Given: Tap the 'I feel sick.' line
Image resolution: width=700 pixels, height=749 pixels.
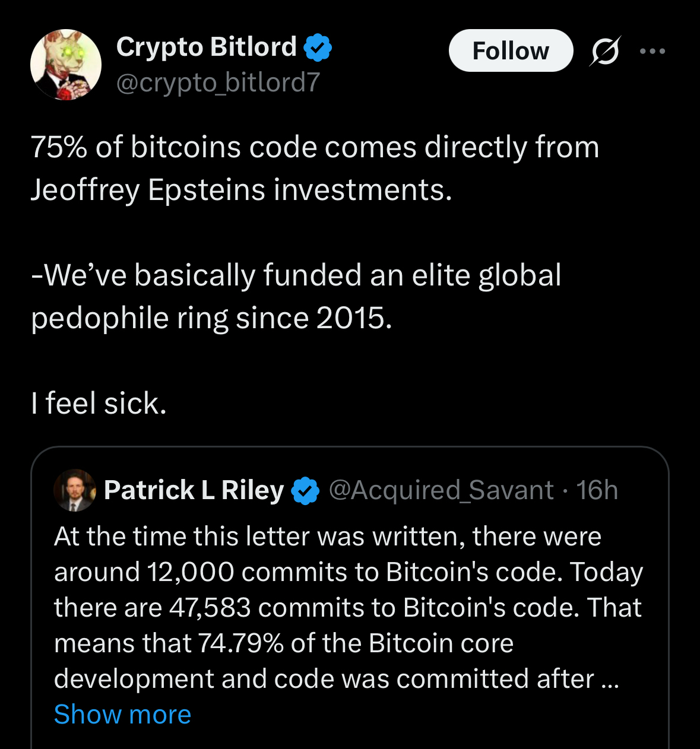Looking at the screenshot, I should click(x=99, y=404).
